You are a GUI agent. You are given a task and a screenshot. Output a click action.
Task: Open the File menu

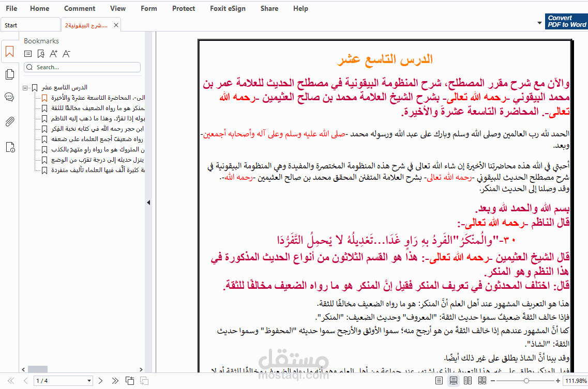(11, 8)
